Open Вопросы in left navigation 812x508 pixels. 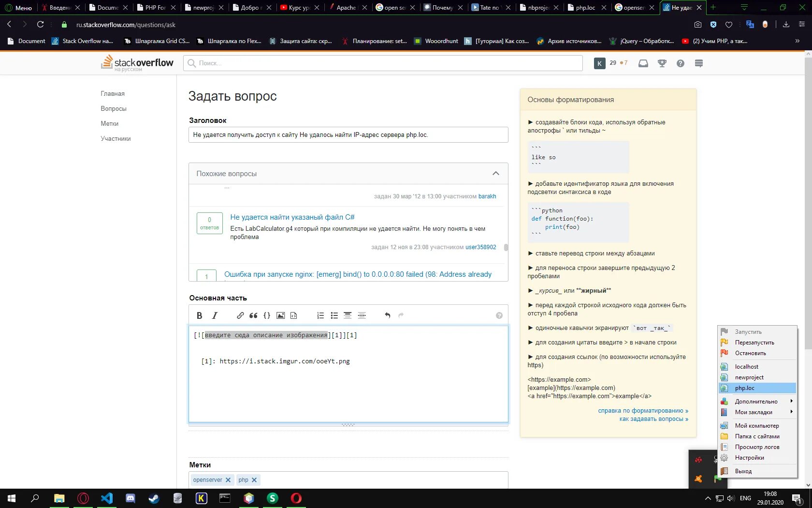click(114, 109)
